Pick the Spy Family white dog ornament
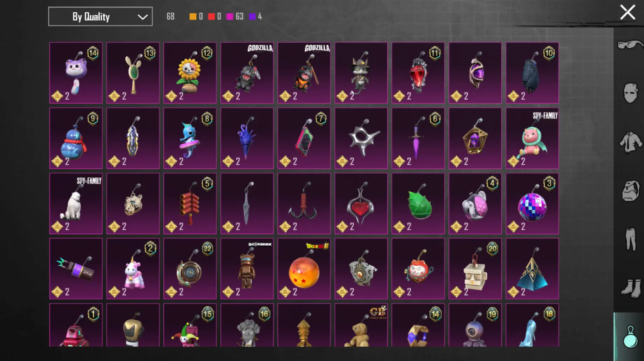The width and height of the screenshot is (644, 361). click(x=76, y=204)
